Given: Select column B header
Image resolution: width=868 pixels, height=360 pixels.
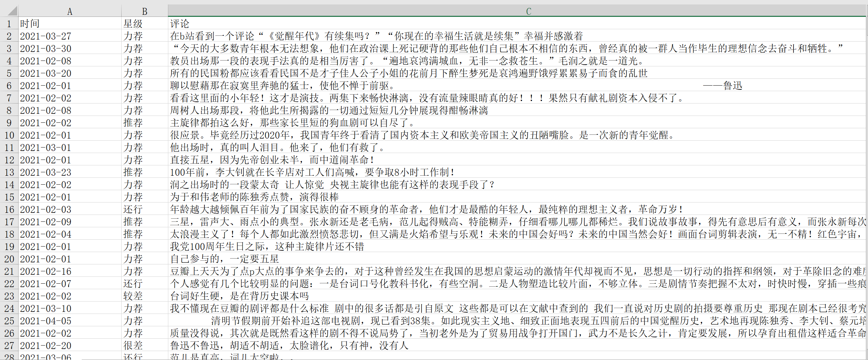Looking at the screenshot, I should tap(145, 11).
